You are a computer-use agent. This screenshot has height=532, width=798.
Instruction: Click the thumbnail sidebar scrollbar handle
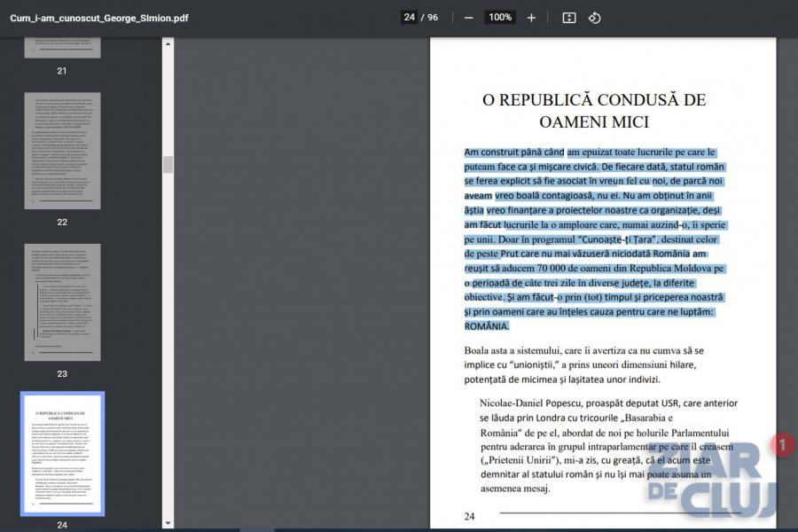pyautogui.click(x=168, y=164)
